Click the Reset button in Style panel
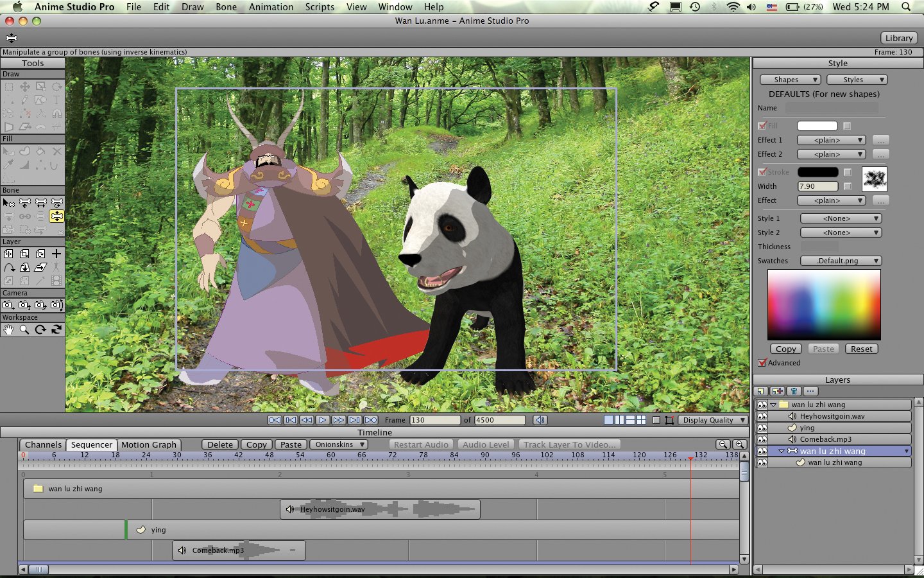 click(861, 349)
